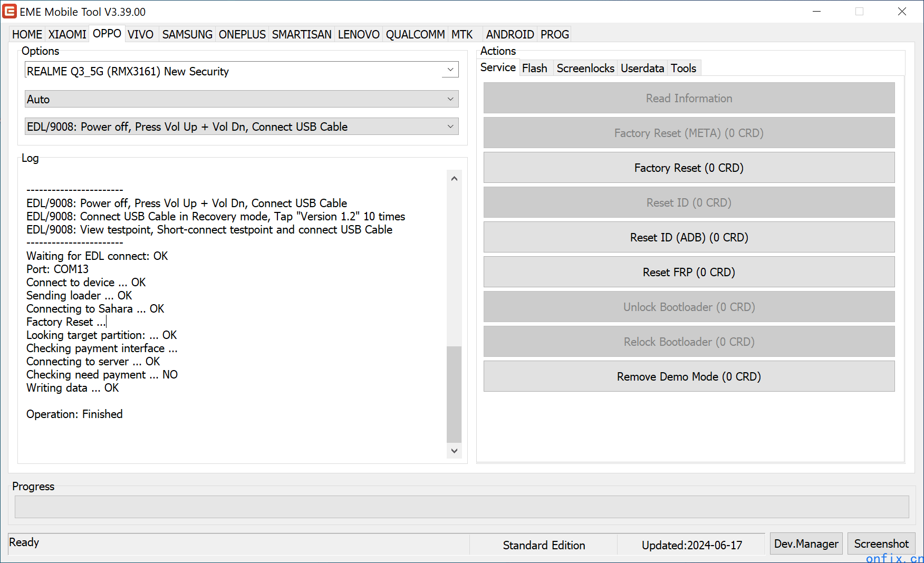
Task: Open the LENOVO tab
Action: [359, 35]
